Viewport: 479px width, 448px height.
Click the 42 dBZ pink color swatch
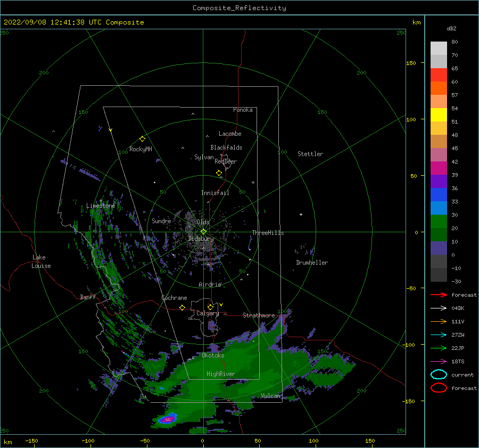pyautogui.click(x=439, y=154)
